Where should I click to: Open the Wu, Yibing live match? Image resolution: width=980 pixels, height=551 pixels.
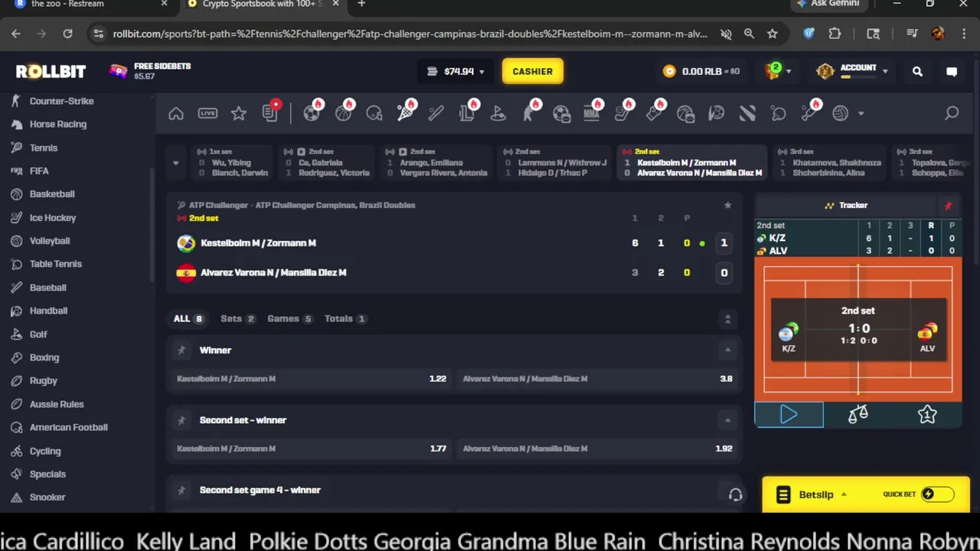pos(233,162)
